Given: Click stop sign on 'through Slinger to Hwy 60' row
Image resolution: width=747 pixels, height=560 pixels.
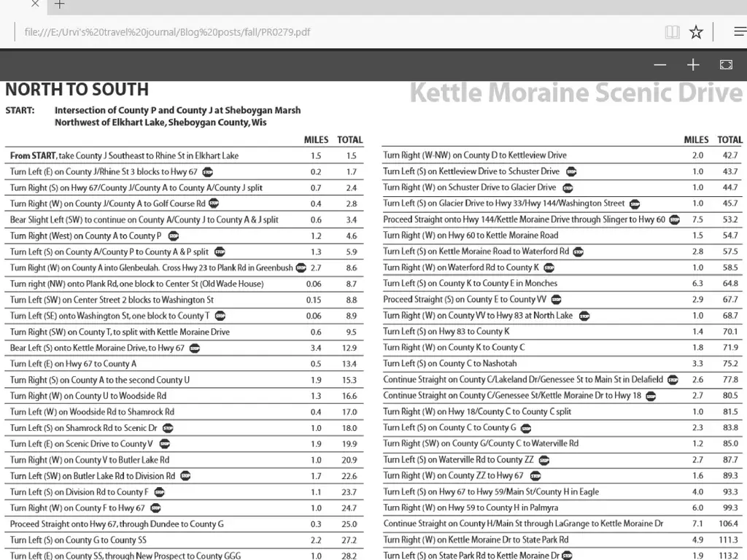Looking at the screenshot, I should click(675, 219).
